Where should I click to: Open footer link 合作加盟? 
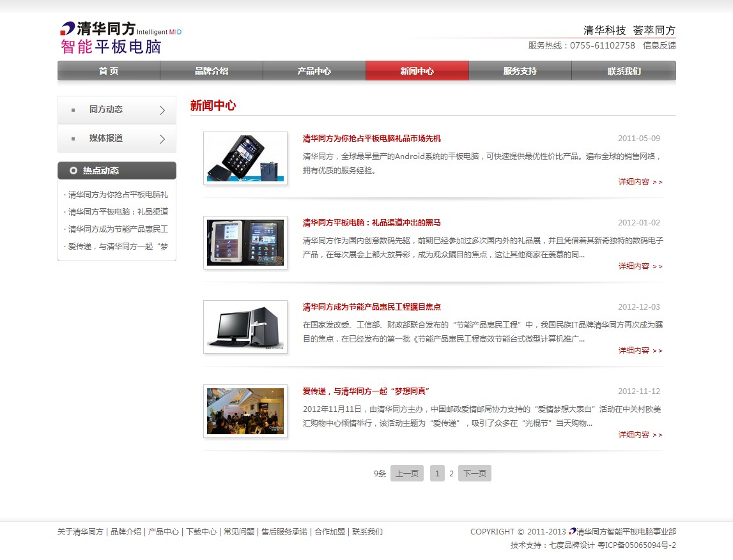330,531
